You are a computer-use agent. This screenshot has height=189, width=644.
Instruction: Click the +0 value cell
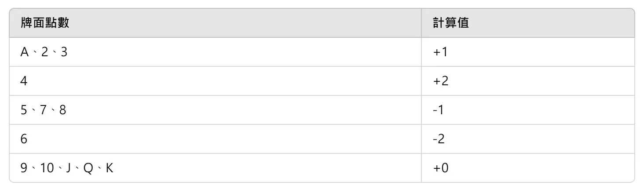click(x=441, y=168)
